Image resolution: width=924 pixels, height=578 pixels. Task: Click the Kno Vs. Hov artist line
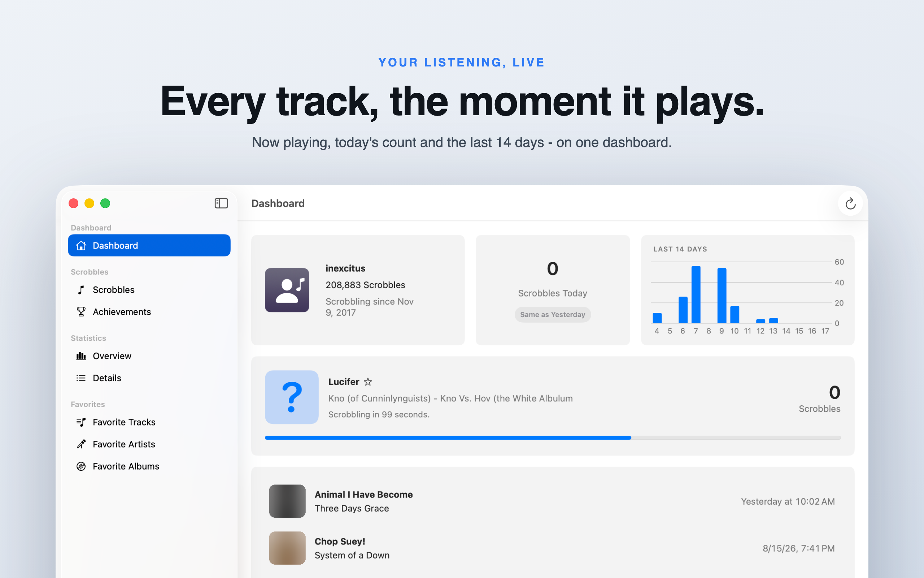[x=450, y=398]
